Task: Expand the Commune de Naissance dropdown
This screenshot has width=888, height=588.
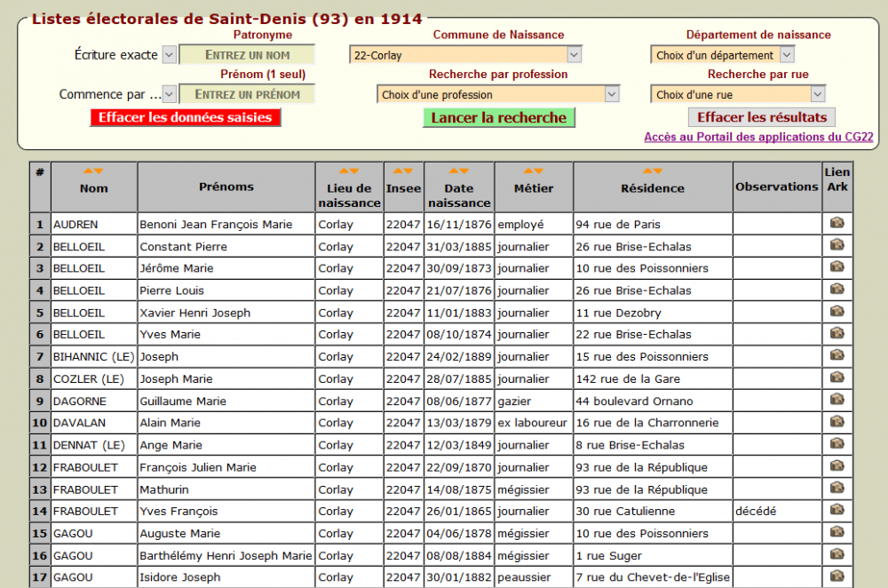Action: [x=574, y=55]
